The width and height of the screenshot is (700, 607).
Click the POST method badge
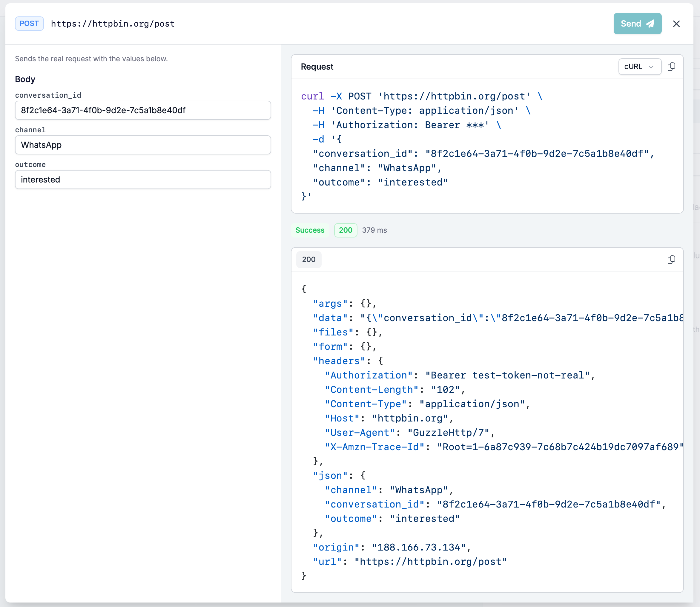pyautogui.click(x=29, y=24)
